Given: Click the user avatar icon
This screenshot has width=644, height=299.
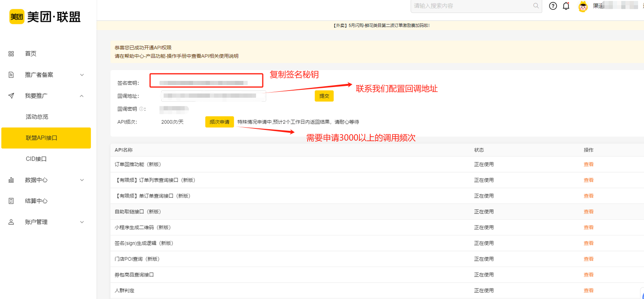Looking at the screenshot, I should [x=583, y=6].
